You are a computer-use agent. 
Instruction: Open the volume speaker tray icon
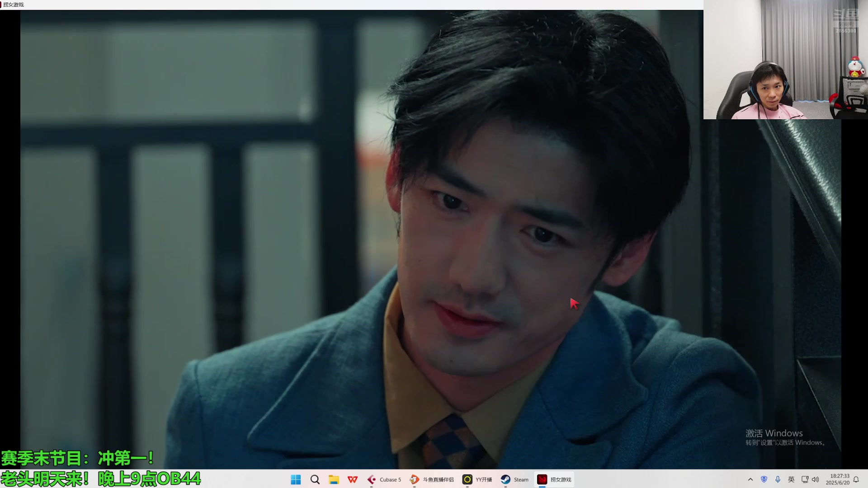(816, 479)
